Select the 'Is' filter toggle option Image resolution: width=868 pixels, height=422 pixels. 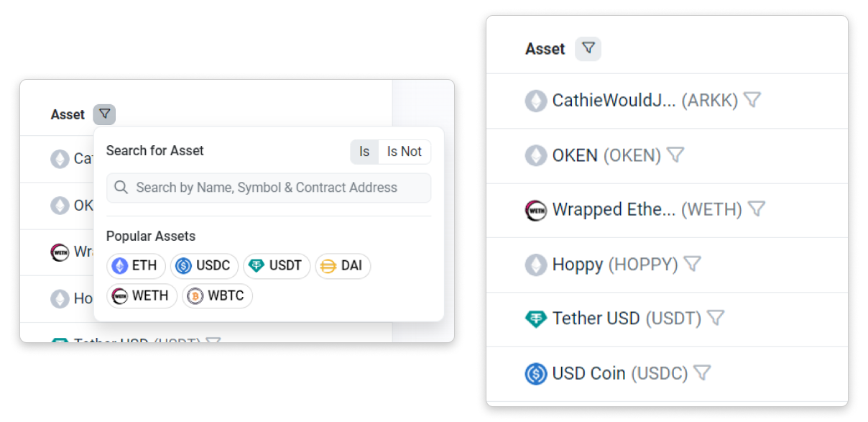click(x=364, y=152)
